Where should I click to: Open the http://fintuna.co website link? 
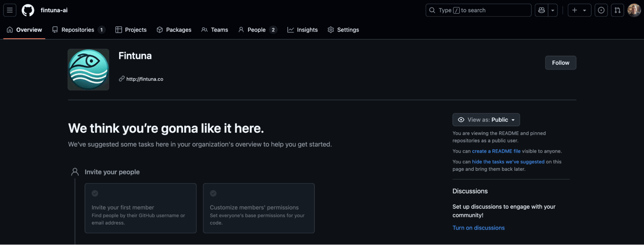pyautogui.click(x=145, y=79)
